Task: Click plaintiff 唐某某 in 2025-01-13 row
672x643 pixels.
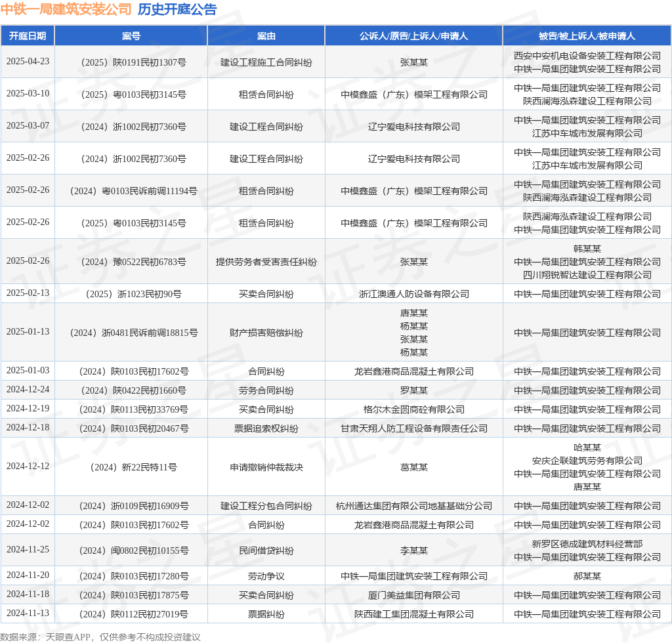Action: point(413,313)
